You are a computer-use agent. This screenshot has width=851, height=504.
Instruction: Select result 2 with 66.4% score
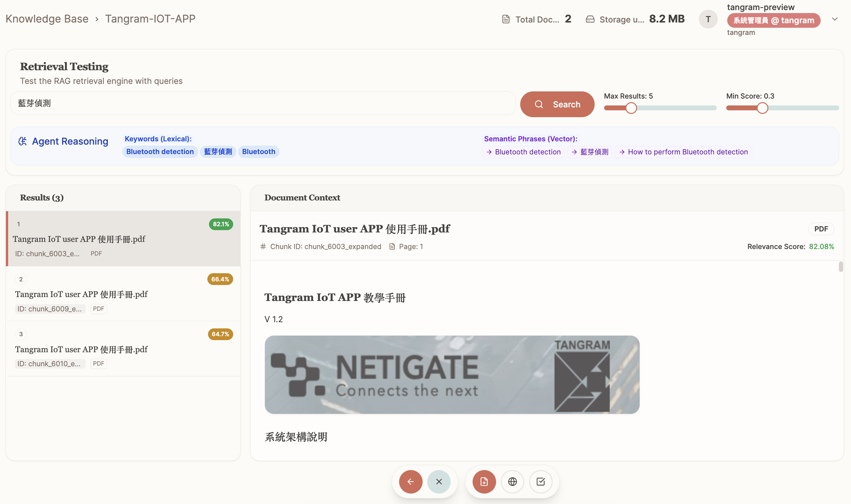(123, 294)
